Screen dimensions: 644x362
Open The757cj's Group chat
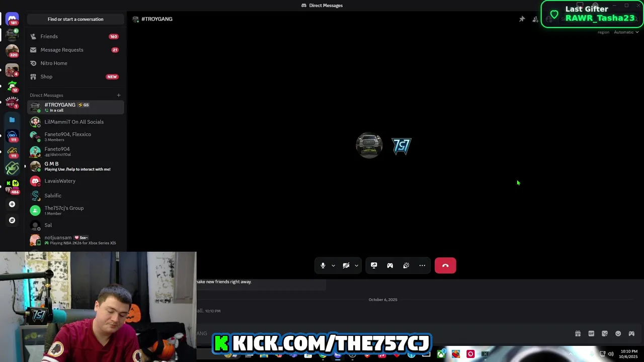click(75, 210)
